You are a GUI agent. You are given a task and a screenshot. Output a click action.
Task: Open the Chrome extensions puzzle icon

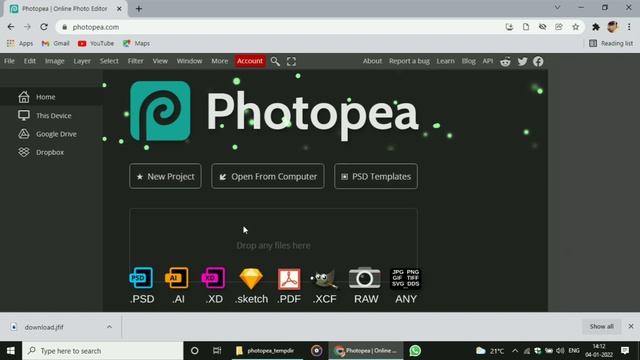596,27
